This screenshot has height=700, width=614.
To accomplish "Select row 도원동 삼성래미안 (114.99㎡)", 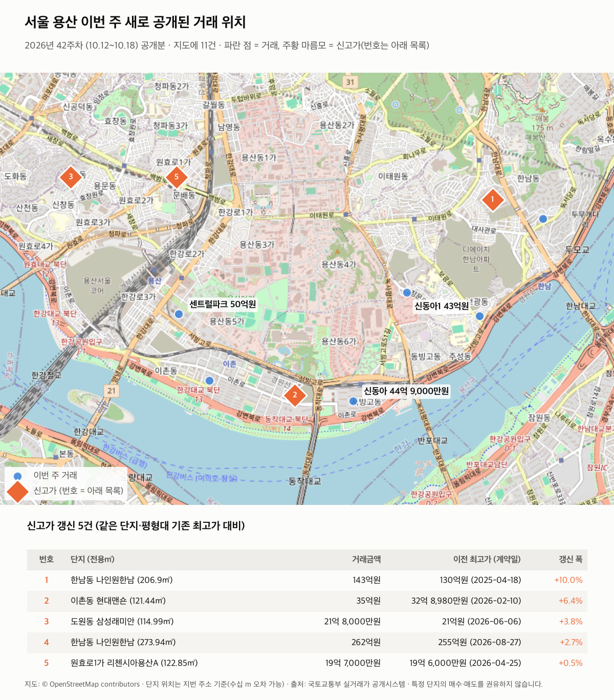I will click(x=307, y=622).
